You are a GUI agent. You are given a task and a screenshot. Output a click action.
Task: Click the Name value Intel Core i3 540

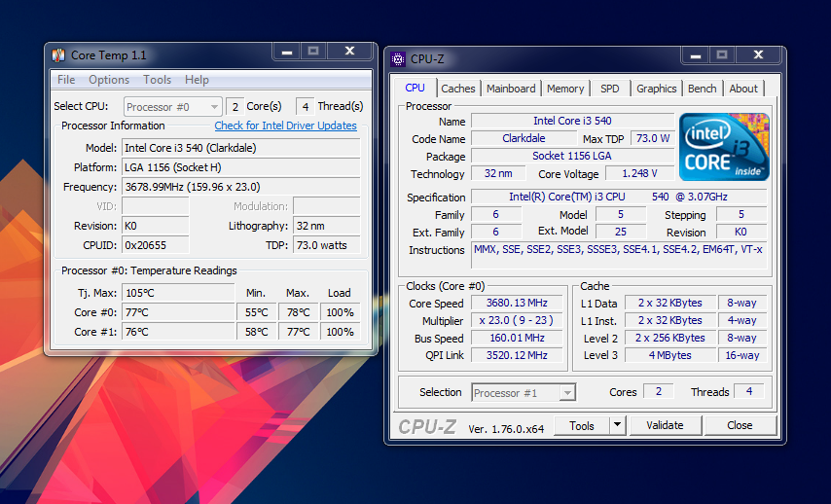pyautogui.click(x=572, y=121)
